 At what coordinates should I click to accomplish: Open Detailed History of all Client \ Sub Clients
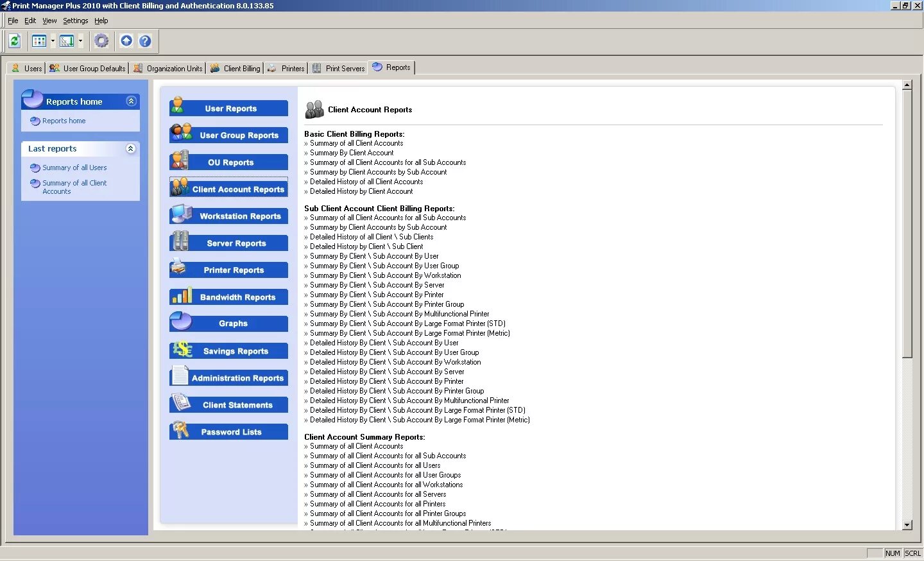tap(372, 237)
